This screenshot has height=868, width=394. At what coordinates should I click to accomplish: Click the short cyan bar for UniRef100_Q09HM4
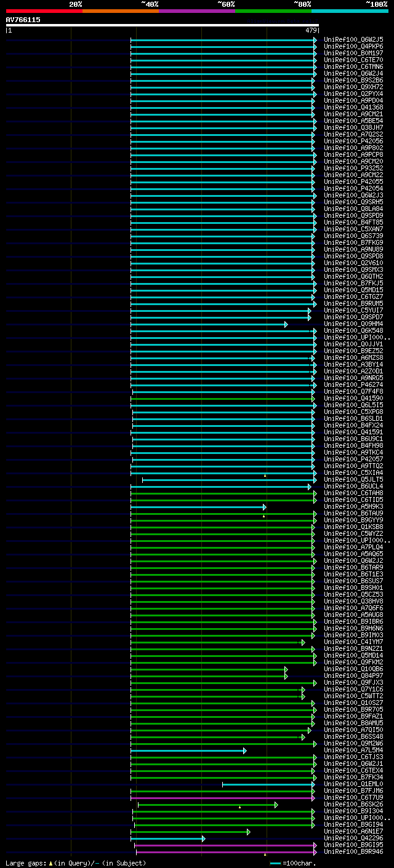tap(209, 324)
